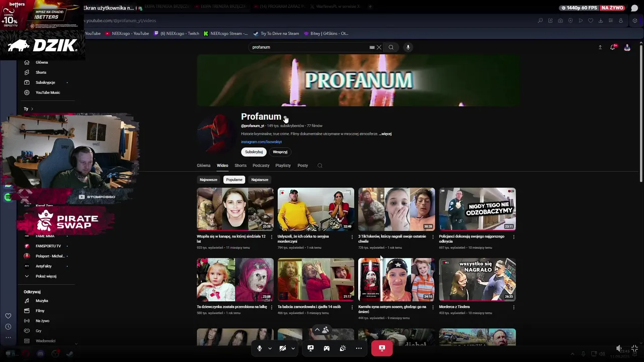This screenshot has height=362, width=644.
Task: Open Shorts in the left sidebar
Action: coord(41,72)
